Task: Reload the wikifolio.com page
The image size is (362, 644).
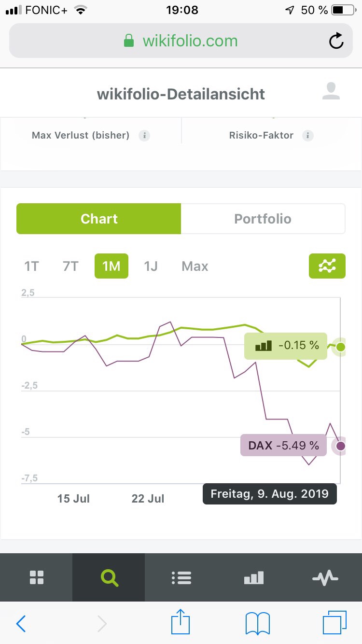Action: [x=336, y=41]
